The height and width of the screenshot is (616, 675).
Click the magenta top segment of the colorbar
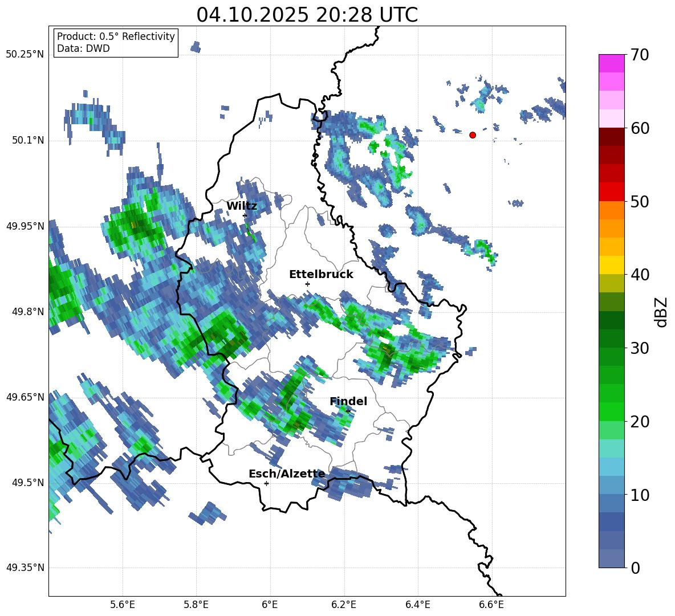coord(611,63)
